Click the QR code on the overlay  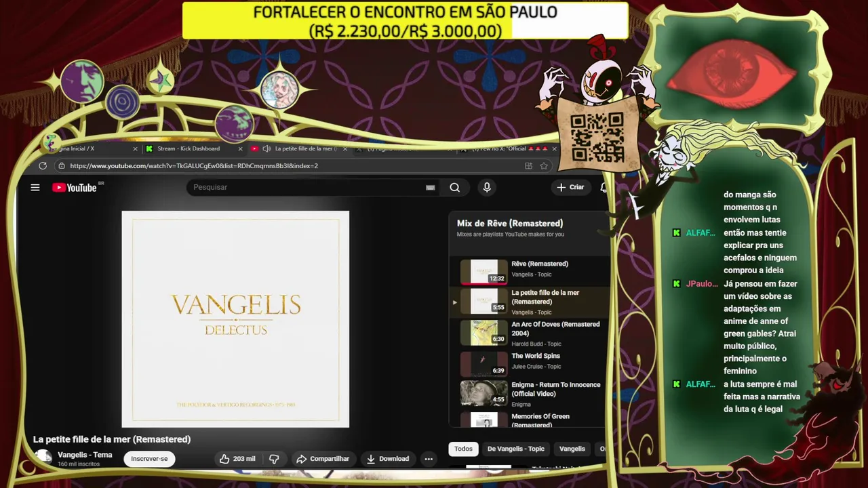coord(597,138)
